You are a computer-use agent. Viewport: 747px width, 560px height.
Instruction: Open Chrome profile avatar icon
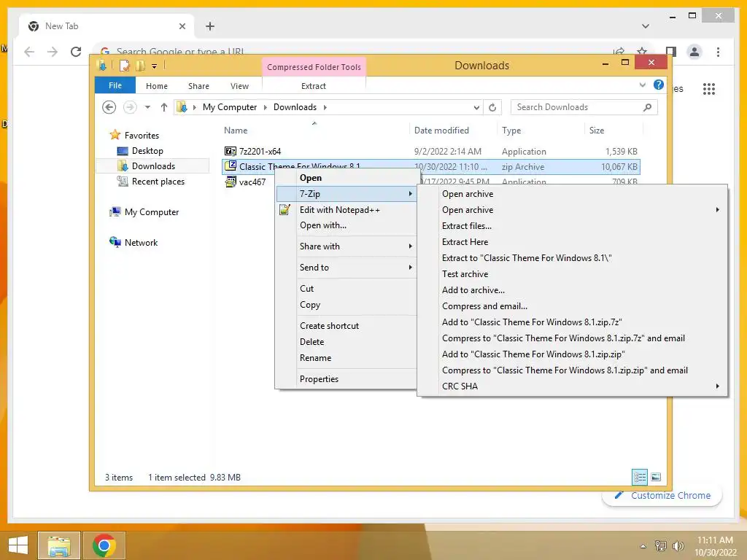pyautogui.click(x=694, y=52)
